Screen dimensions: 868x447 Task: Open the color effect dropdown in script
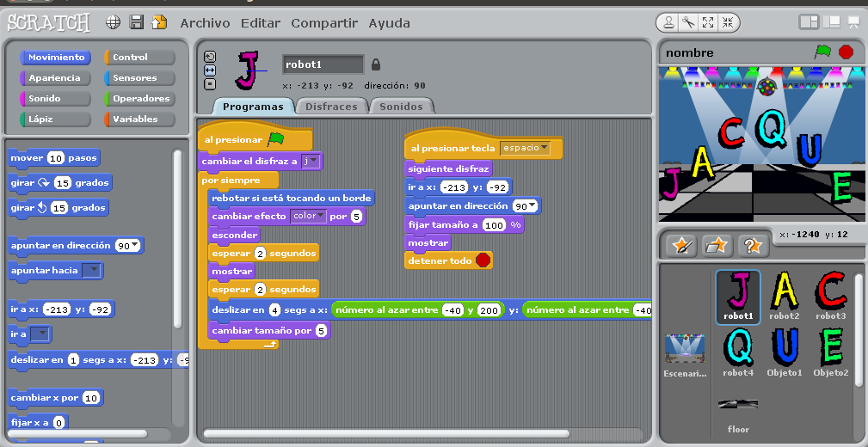(308, 216)
